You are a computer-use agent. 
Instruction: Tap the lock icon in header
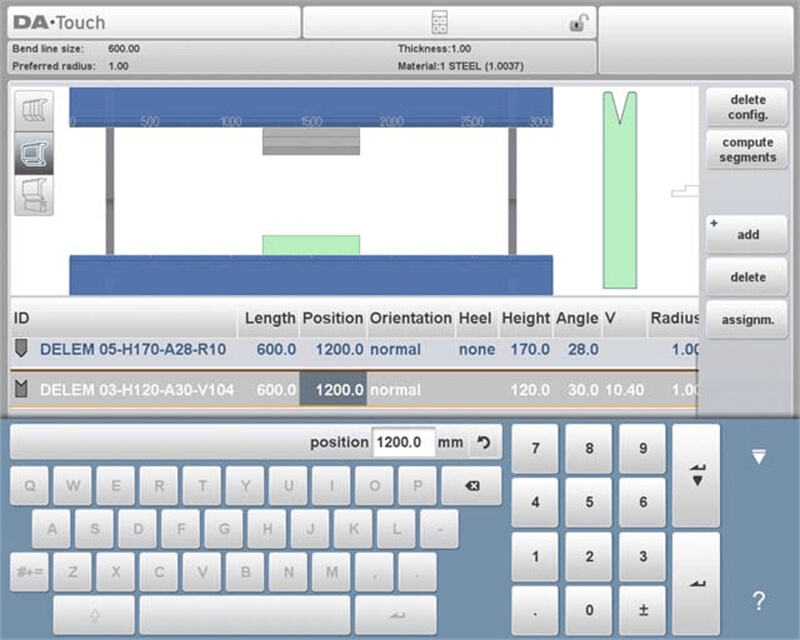(578, 23)
